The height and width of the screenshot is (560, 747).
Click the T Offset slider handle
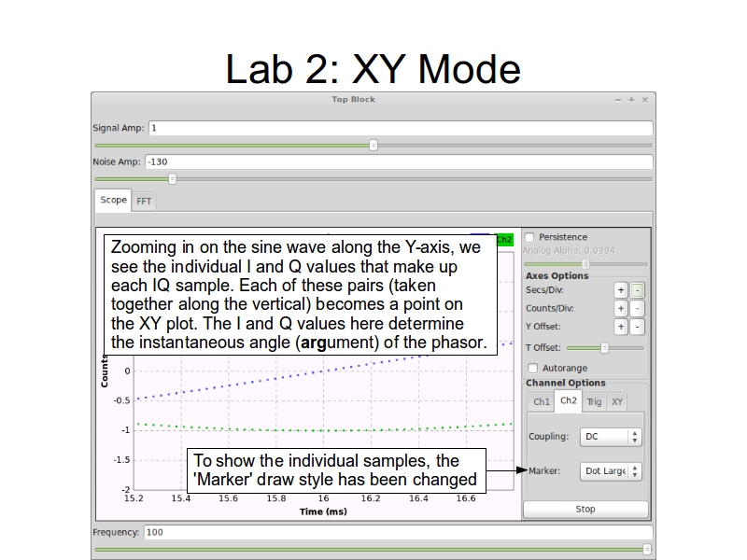pyautogui.click(x=604, y=348)
